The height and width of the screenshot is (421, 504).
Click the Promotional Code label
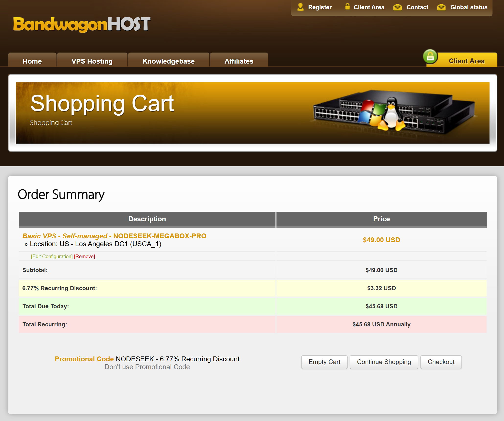pyautogui.click(x=84, y=359)
